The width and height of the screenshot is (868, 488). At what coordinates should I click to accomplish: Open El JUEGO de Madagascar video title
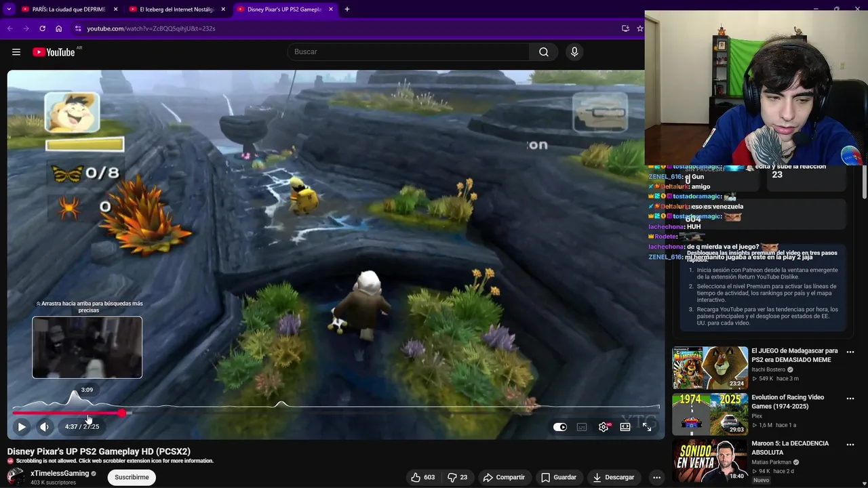[x=795, y=355]
